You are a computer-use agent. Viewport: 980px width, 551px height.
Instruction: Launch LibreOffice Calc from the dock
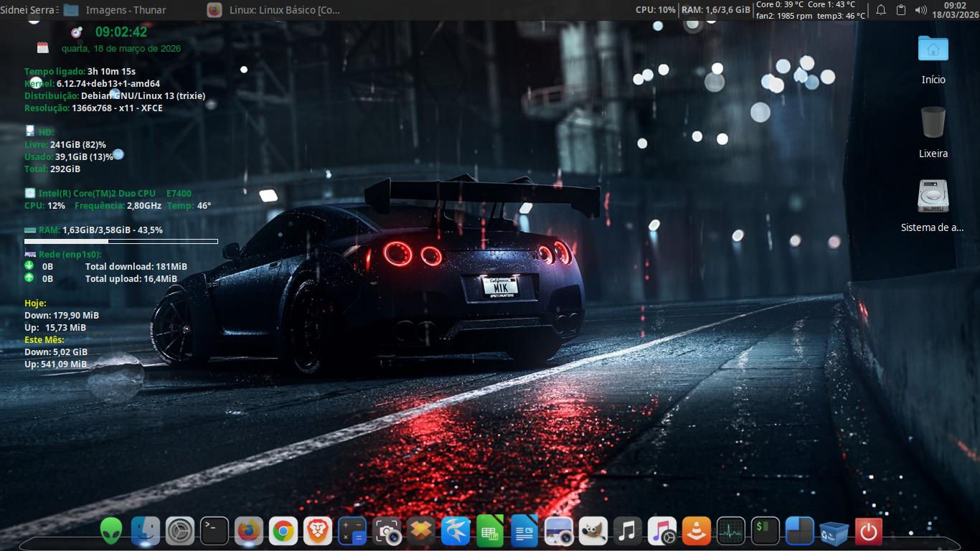(490, 532)
